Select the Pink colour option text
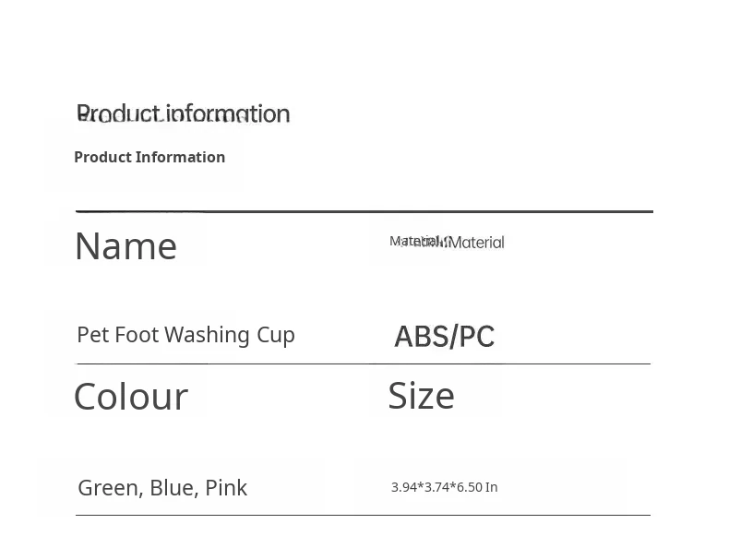 point(226,488)
